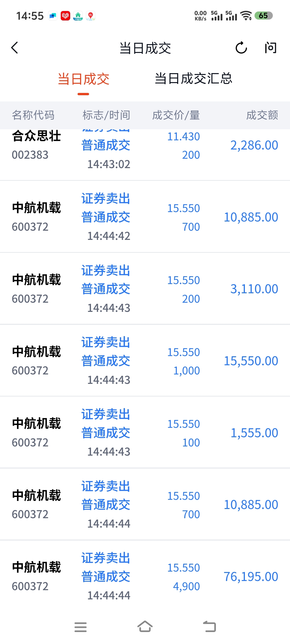Open the trade worth 1,555.00

point(145,432)
